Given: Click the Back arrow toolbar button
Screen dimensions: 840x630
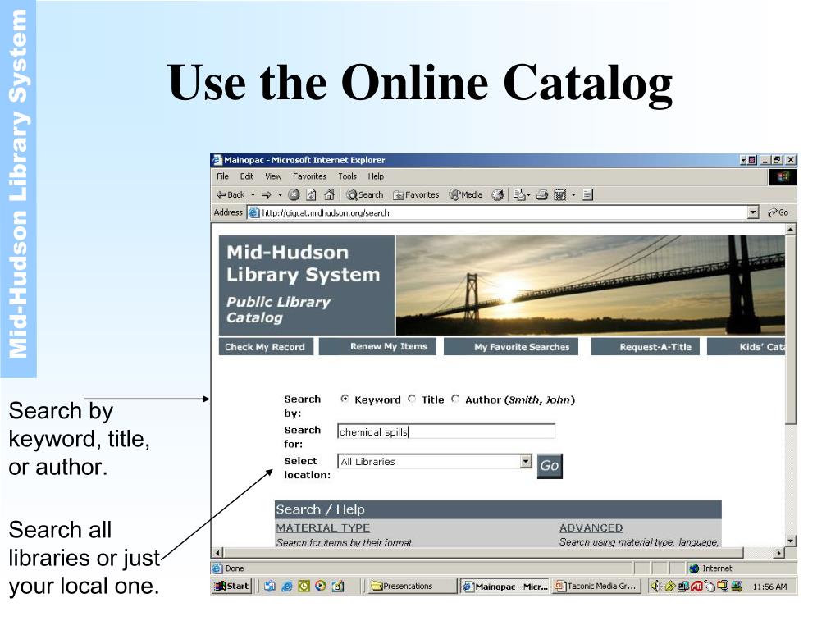Looking at the screenshot, I should coord(231,195).
